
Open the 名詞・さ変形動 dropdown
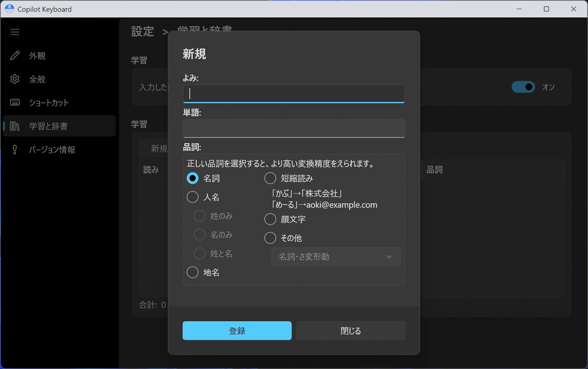click(336, 257)
